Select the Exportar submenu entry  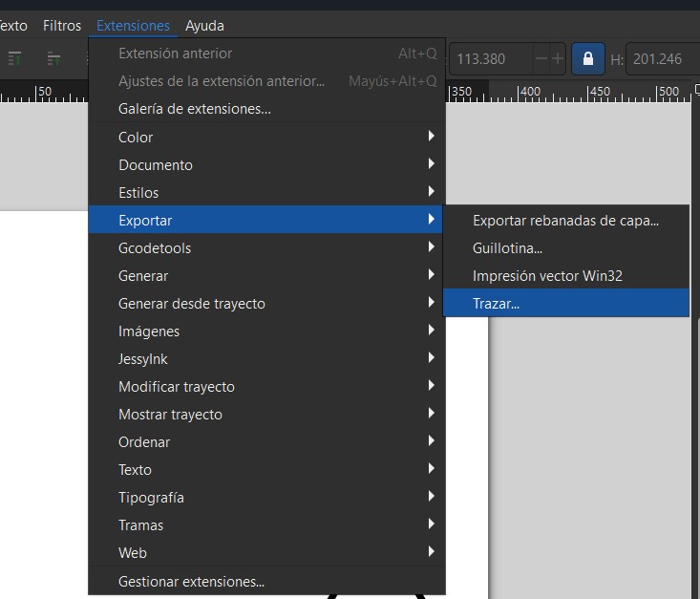point(265,220)
